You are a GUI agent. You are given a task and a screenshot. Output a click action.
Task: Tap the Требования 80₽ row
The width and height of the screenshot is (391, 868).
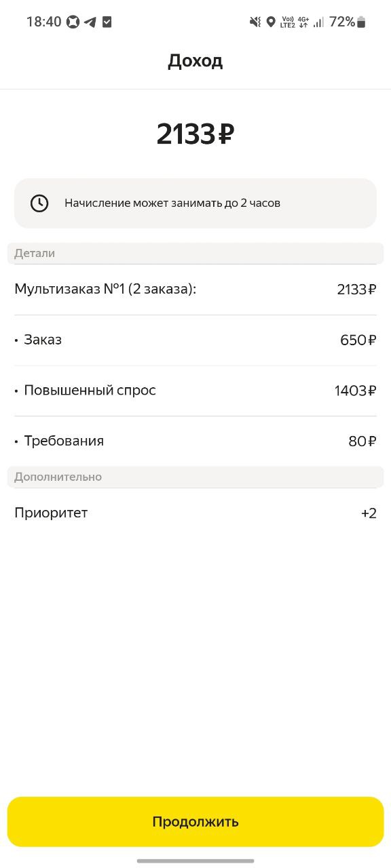(x=195, y=441)
